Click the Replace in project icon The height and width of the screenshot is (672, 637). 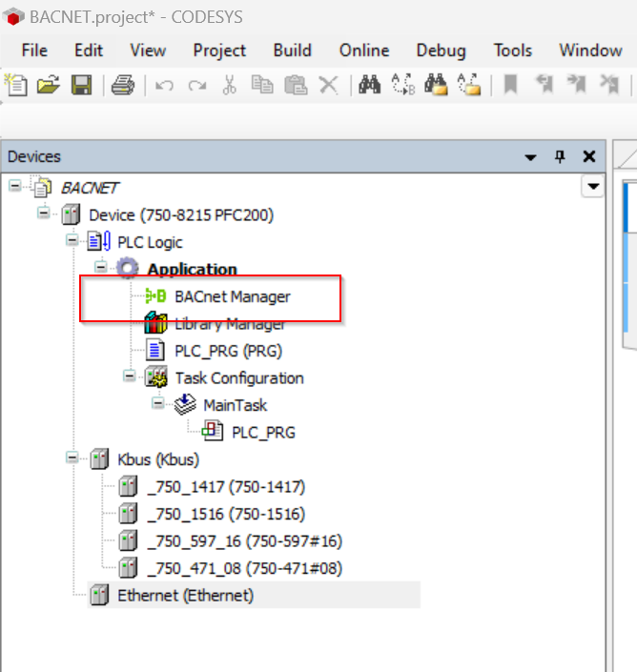click(x=469, y=84)
